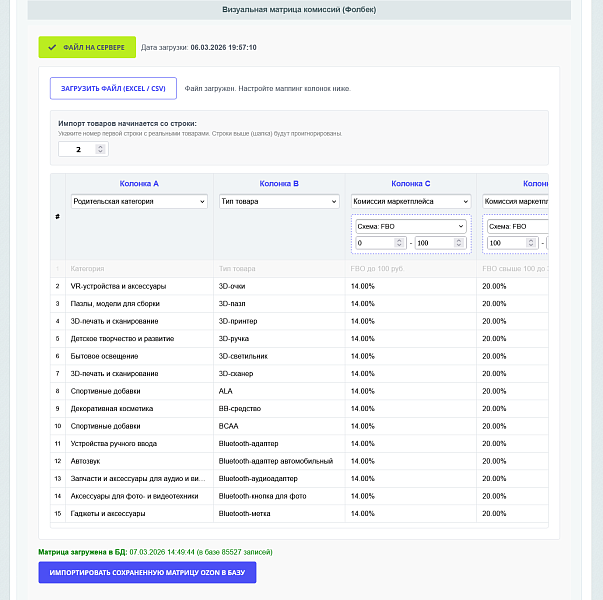Click the minimum price field showing 0
Screen dimensions: 603x600
click(x=381, y=243)
